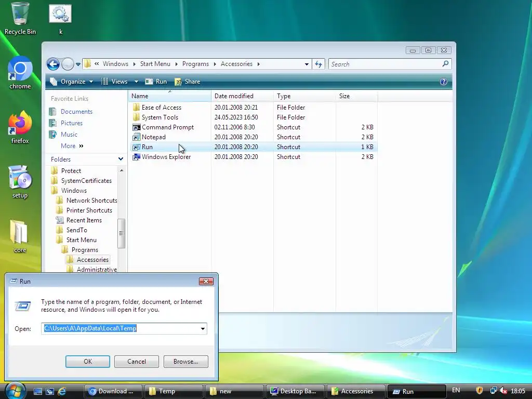Select Accessories in the address breadcrumb
Screen dimensions: 532x399
(236, 64)
